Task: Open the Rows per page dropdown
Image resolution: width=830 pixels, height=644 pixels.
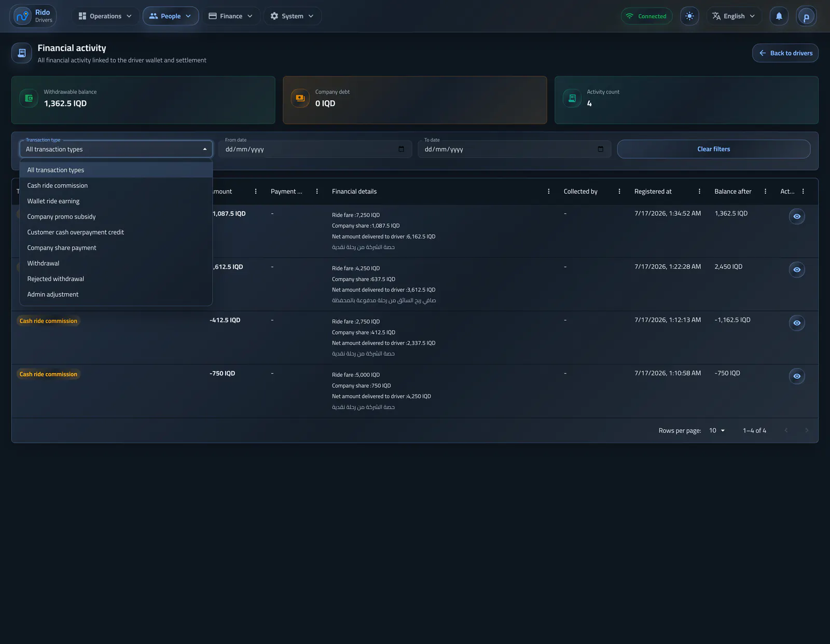Action: coord(717,431)
